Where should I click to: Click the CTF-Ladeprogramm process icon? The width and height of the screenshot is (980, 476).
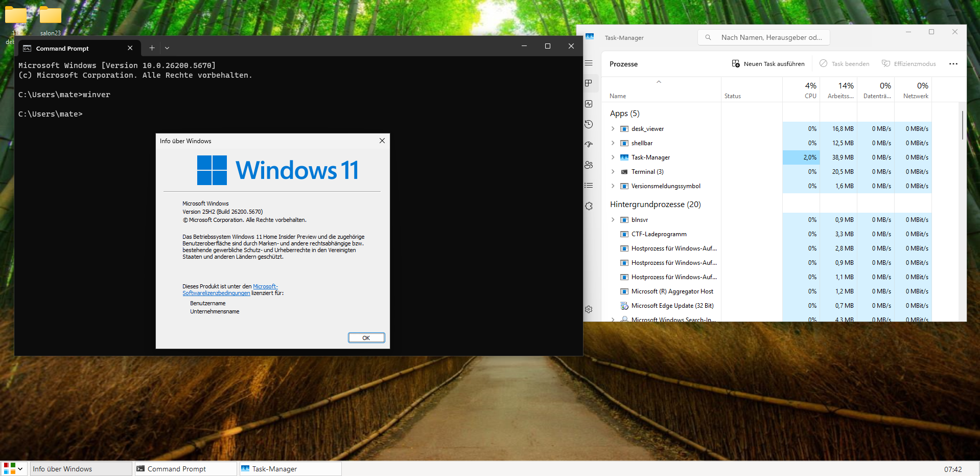point(624,234)
